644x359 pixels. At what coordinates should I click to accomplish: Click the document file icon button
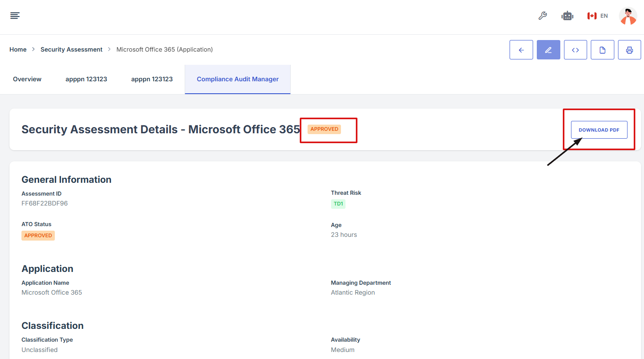[602, 50]
